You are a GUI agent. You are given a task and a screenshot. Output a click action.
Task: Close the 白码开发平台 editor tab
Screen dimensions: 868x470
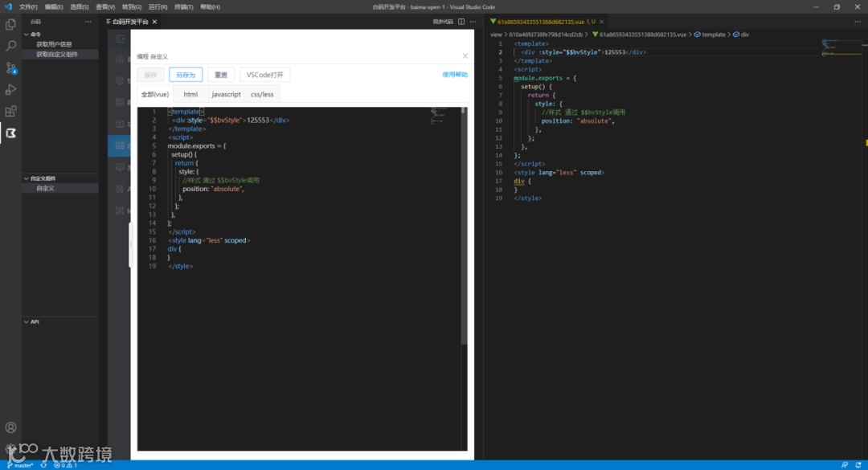(x=155, y=22)
